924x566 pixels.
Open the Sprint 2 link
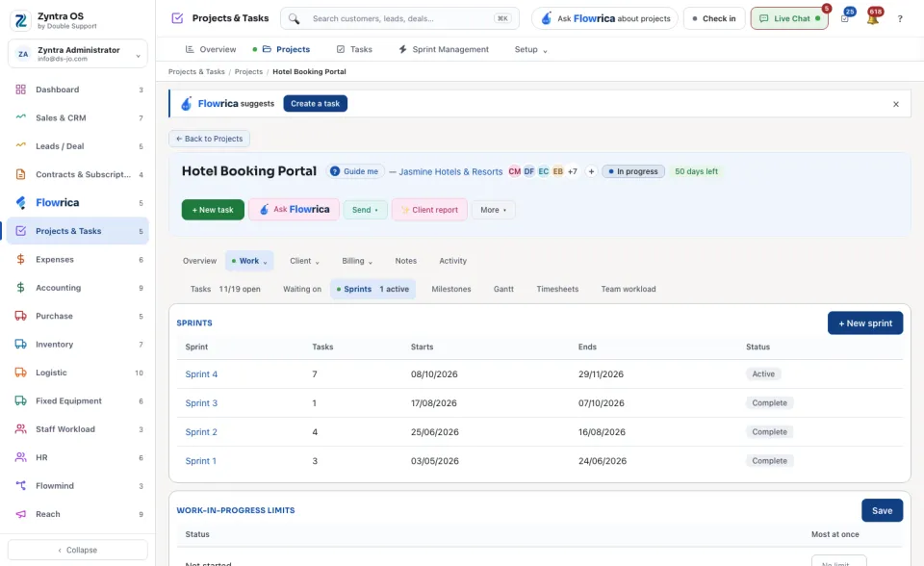(201, 432)
